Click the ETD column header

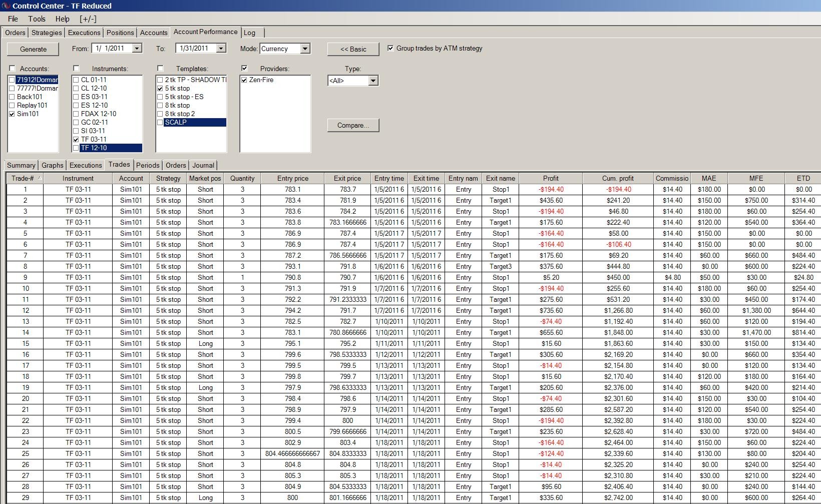tap(803, 178)
